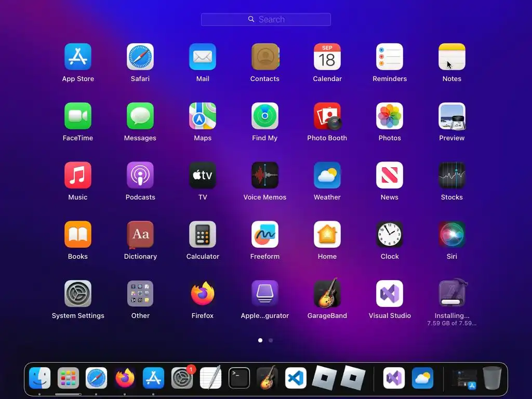The width and height of the screenshot is (532, 399).
Task: Launch Terminal from the Dock
Action: coord(239,378)
